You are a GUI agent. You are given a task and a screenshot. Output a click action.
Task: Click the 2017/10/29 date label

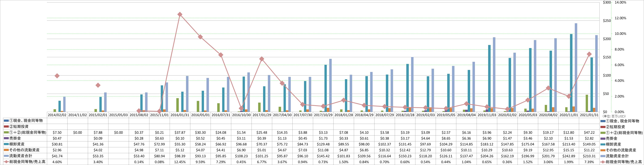(x=323, y=115)
